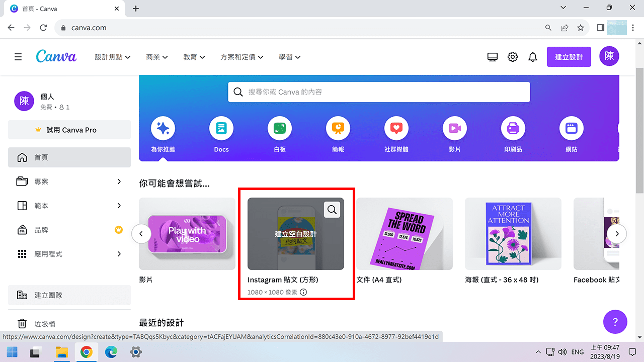644x362 pixels.
Task: Open the 學習 dropdown menu
Action: click(x=289, y=57)
